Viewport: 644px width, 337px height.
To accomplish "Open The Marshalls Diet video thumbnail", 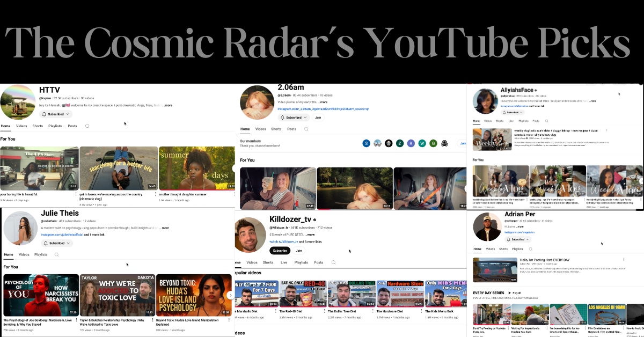I will click(x=257, y=293).
